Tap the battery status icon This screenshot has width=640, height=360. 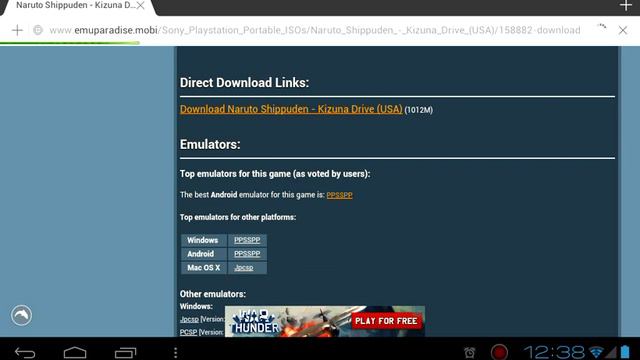[x=625, y=352]
